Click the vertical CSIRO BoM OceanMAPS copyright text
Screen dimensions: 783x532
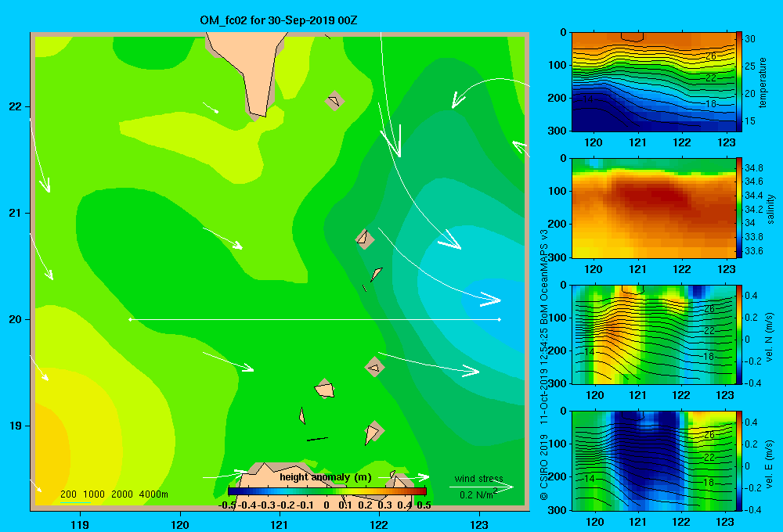click(544, 365)
